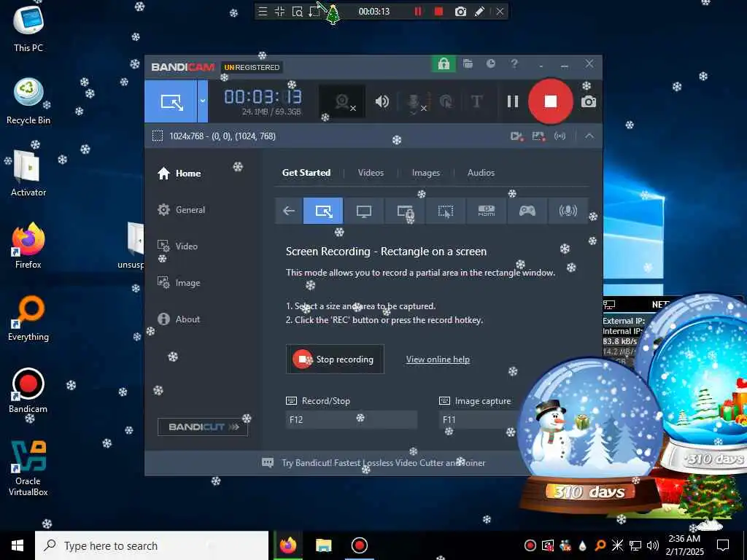This screenshot has height=560, width=747.
Task: Open Firefox desktop shortcut
Action: [x=28, y=246]
